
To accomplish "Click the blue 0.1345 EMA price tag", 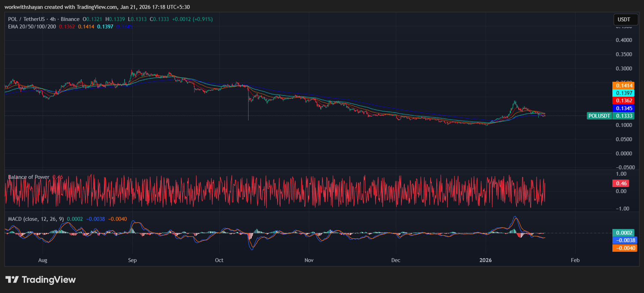I will click(624, 108).
